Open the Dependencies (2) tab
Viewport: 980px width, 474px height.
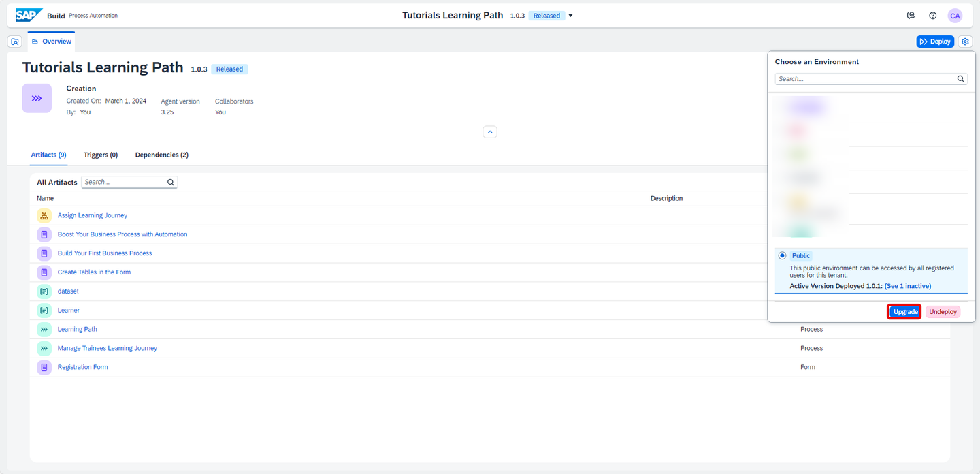pyautogui.click(x=162, y=155)
